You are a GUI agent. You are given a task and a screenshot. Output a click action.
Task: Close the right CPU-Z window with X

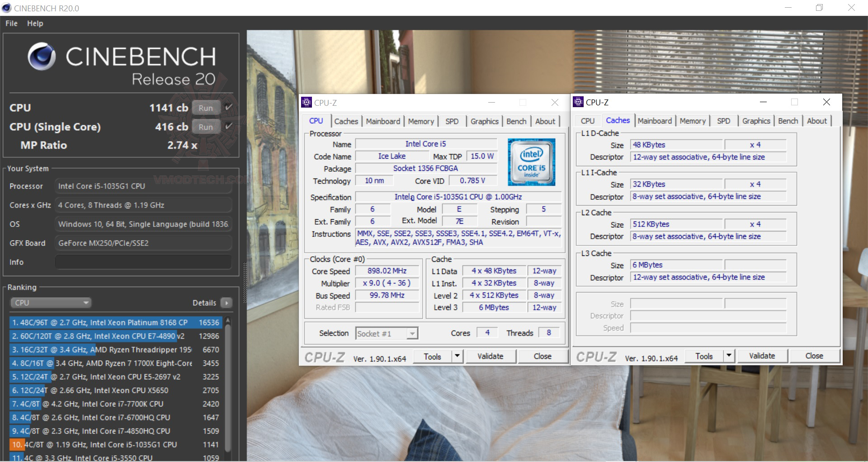click(826, 102)
